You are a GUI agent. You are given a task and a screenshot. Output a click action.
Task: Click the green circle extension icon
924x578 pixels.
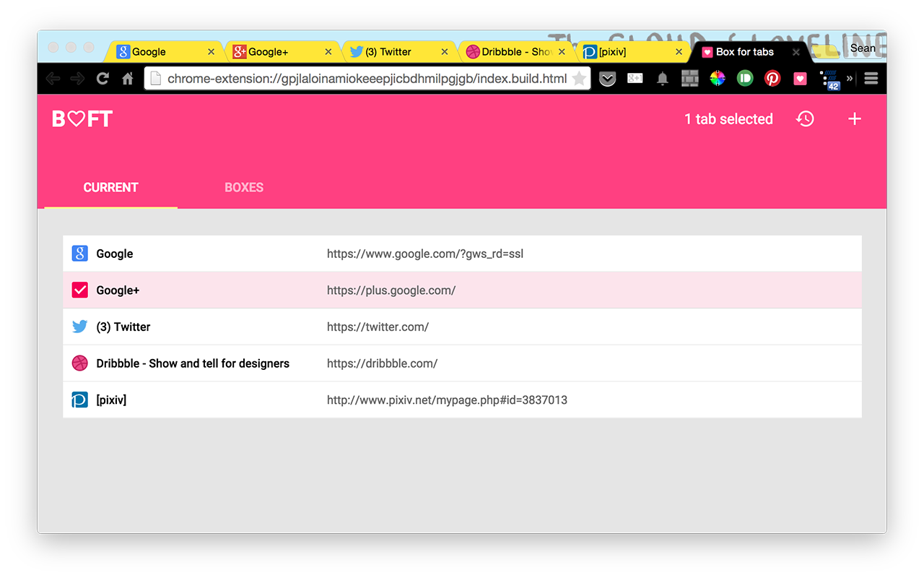pyautogui.click(x=745, y=79)
